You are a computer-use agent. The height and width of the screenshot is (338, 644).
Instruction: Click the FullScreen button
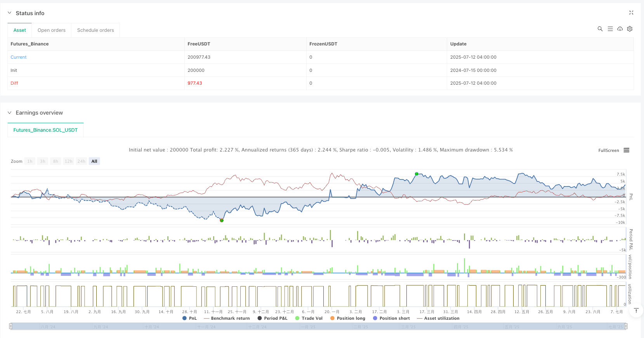(608, 150)
